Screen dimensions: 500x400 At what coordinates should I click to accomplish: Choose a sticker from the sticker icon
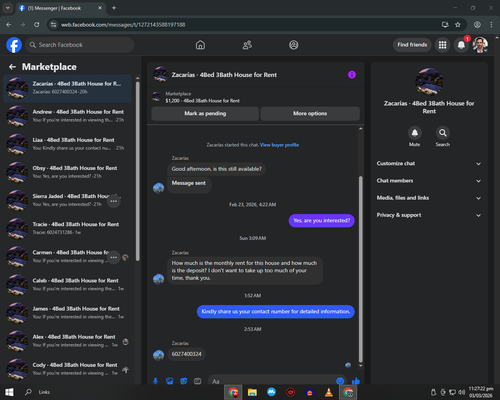[184, 381]
